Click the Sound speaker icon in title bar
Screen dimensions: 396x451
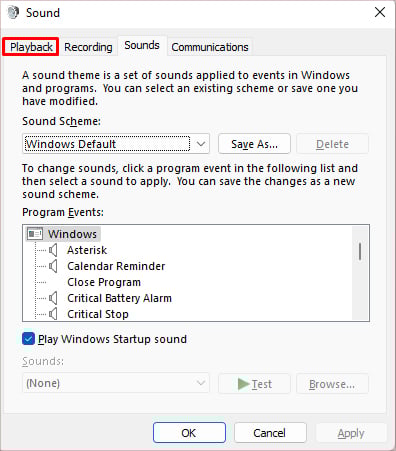coord(13,13)
